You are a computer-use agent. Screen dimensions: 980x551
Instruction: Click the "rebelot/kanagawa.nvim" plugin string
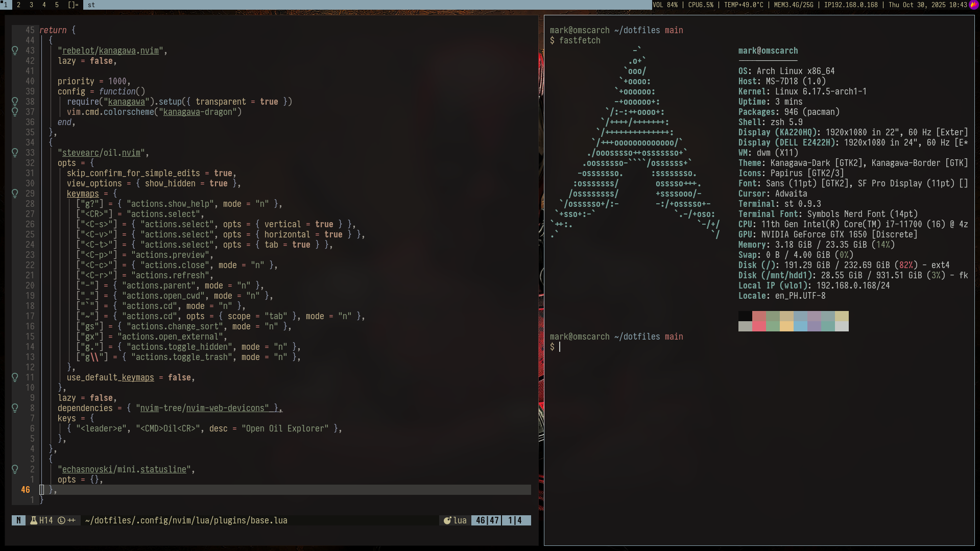point(110,51)
